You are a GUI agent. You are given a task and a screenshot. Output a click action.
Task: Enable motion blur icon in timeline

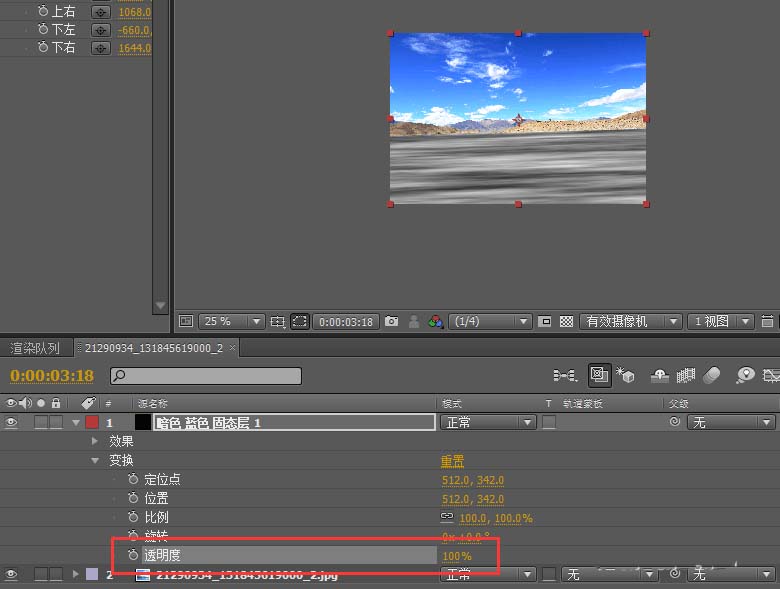tap(711, 375)
